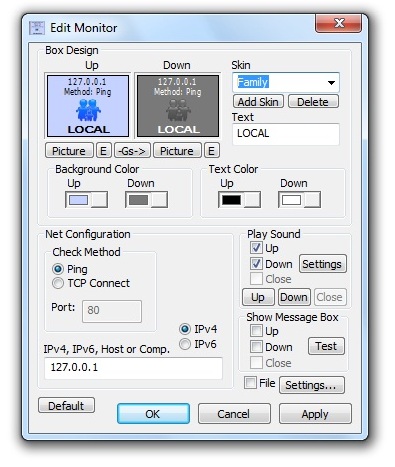Select the Down box design preview thumbnail
The image size is (395, 467).
click(x=178, y=106)
